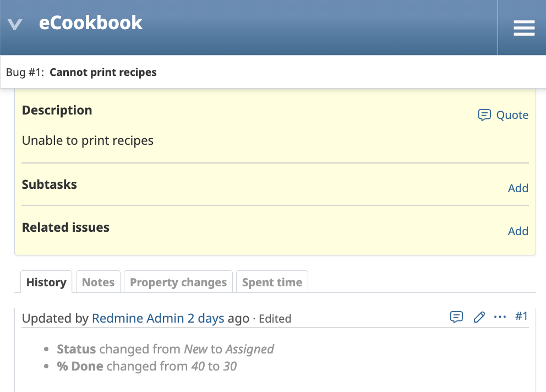Click the quote speech bubble icon
Viewport: 546px width, 392px height.
tap(484, 115)
